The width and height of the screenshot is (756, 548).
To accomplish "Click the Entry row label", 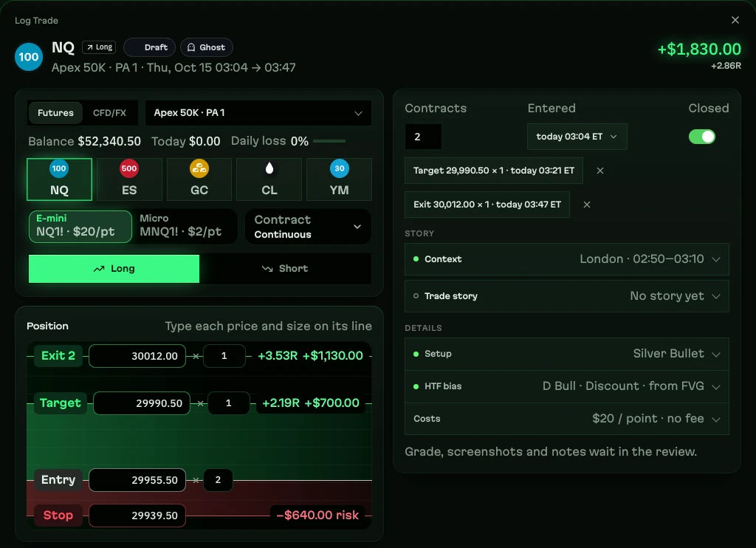I will point(58,480).
